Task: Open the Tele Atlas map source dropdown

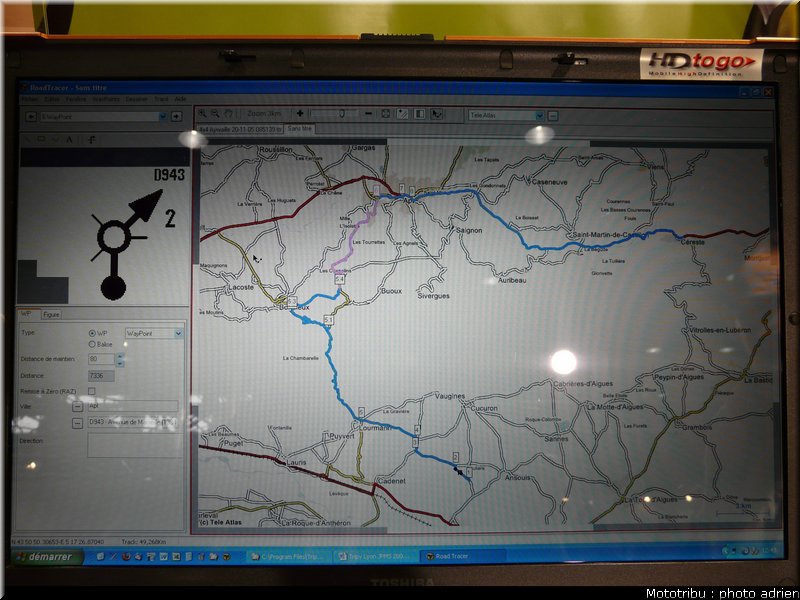Action: [540, 116]
